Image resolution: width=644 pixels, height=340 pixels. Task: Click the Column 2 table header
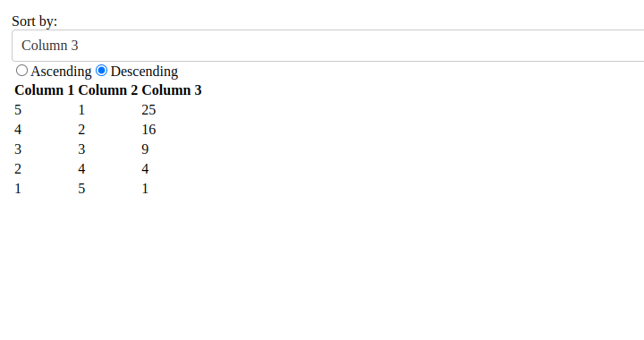pos(108,90)
